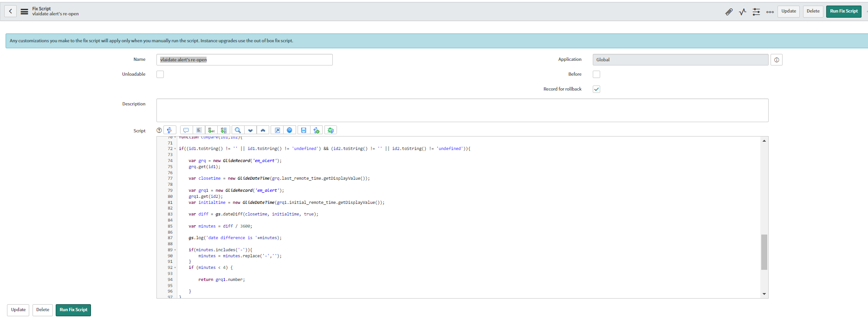Click the script editor vertical scrollbar thumb
Viewport: 868px width, 320px height.
tap(764, 252)
